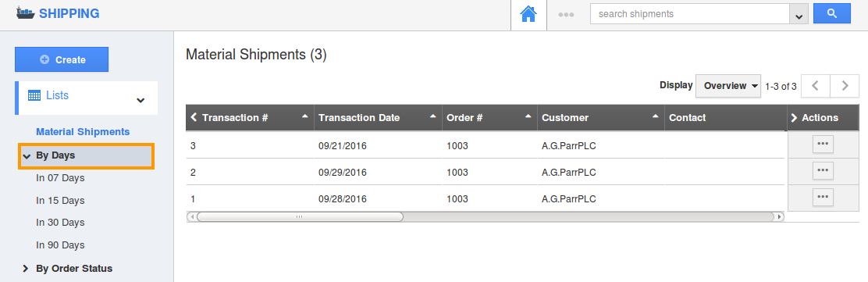Image resolution: width=868 pixels, height=282 pixels.
Task: Open the search options dropdown arrow
Action: click(799, 14)
